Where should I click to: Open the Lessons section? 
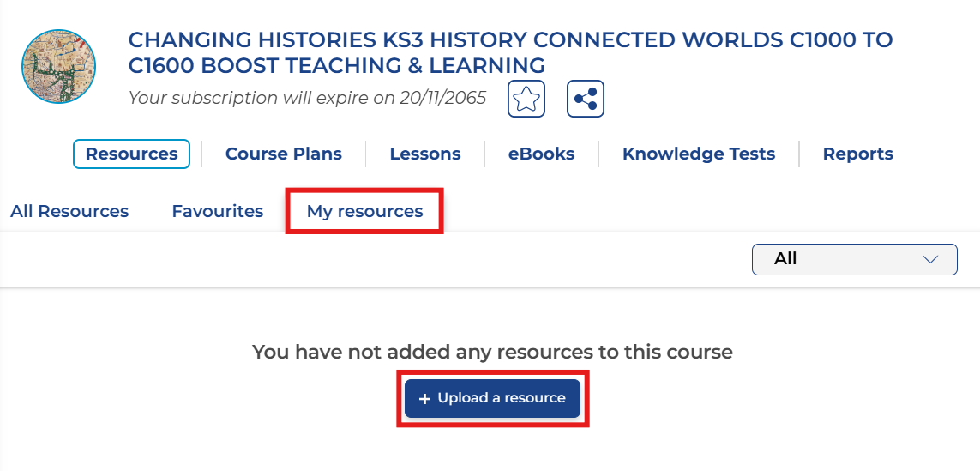[x=425, y=154]
